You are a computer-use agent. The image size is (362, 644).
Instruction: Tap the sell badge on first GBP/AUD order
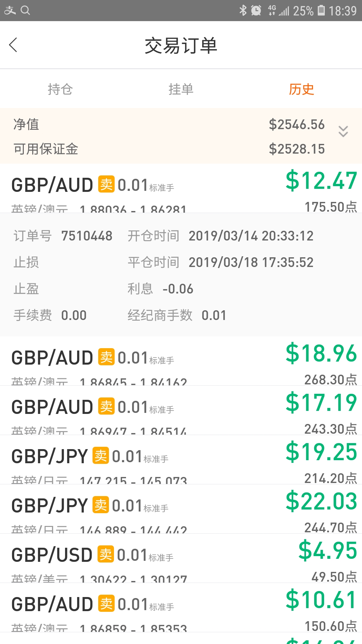coord(106,184)
